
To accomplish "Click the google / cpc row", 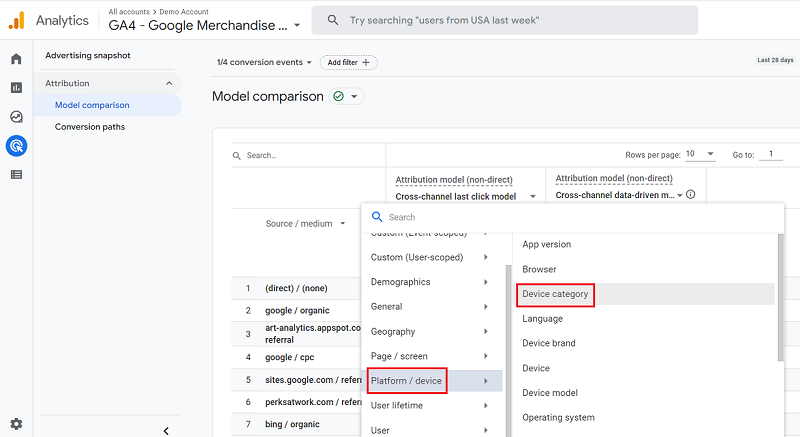I will [296, 357].
